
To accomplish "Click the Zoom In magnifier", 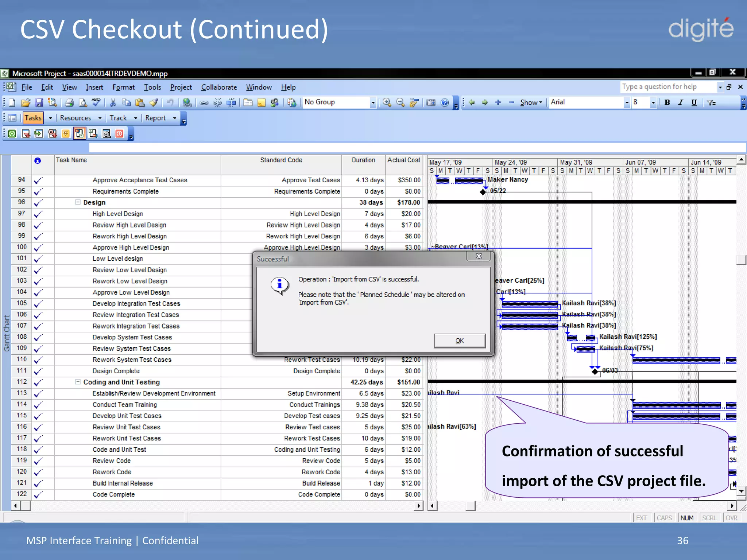I will (387, 102).
